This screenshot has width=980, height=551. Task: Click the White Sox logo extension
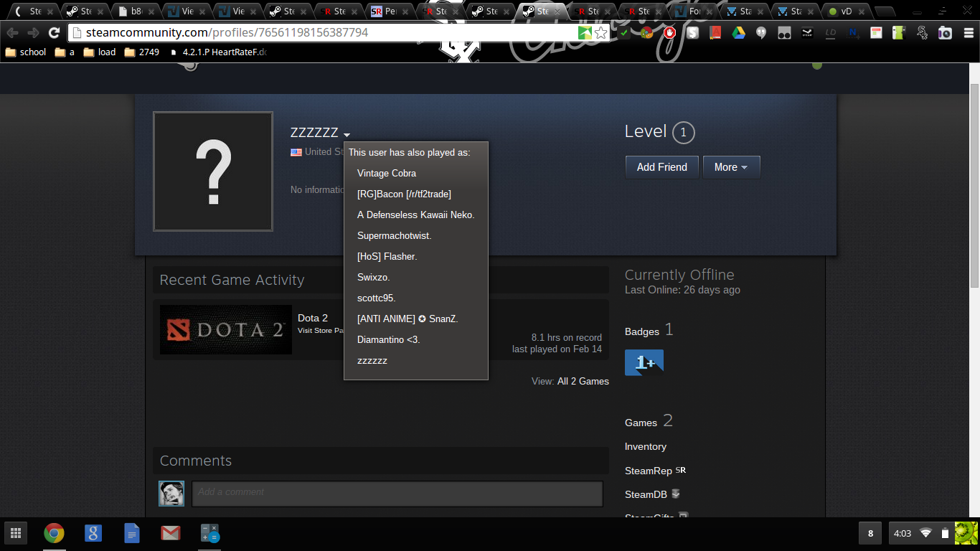(922, 33)
